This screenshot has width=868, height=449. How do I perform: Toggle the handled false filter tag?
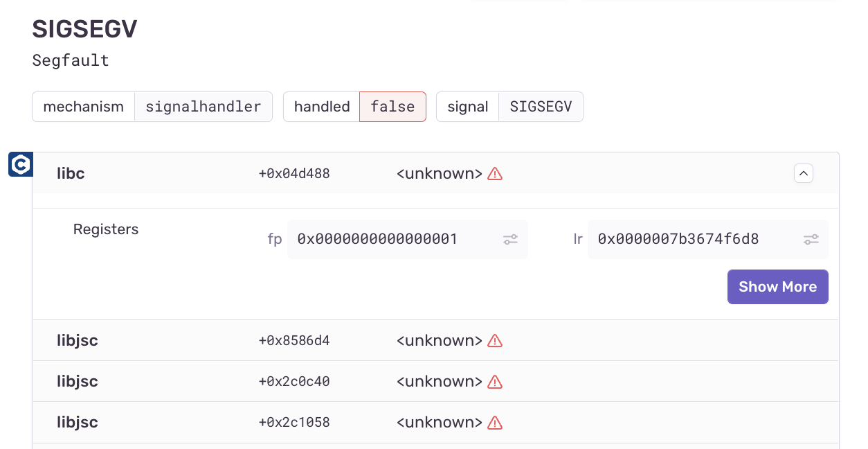[x=392, y=106]
